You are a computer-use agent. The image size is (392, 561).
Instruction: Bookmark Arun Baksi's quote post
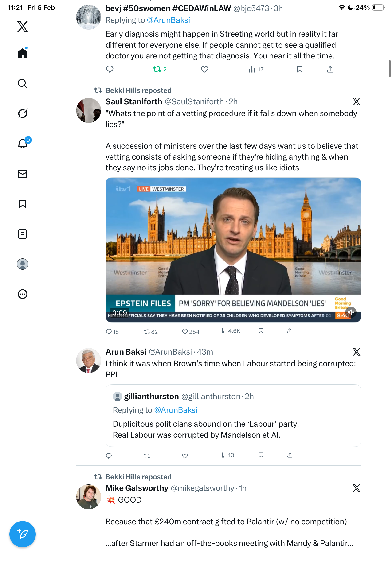261,455
